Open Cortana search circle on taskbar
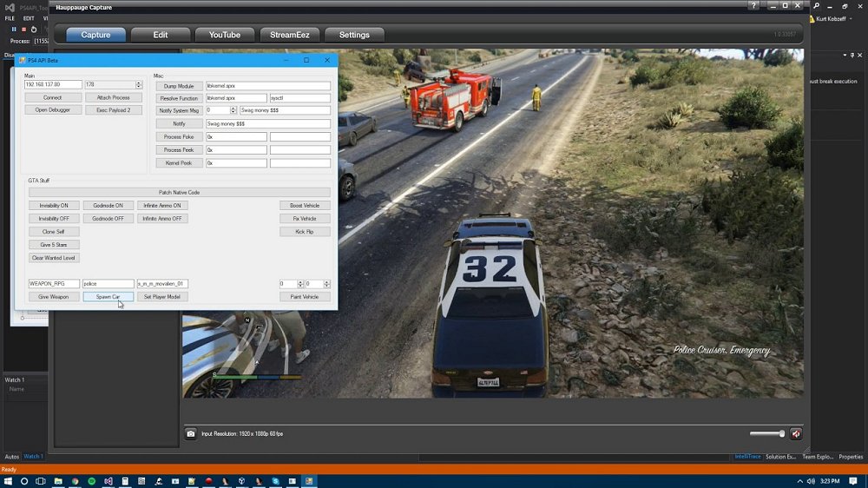Screen dimensions: 868x488 coord(24,481)
